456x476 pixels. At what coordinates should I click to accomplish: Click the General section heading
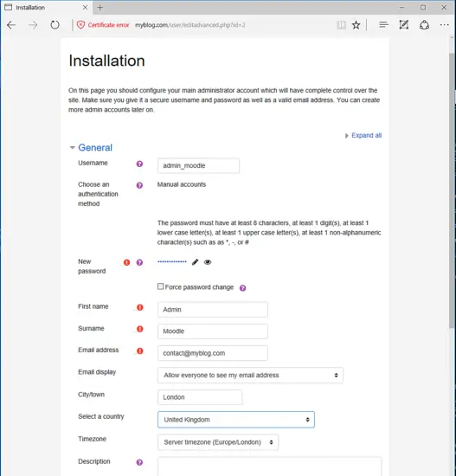(95, 147)
